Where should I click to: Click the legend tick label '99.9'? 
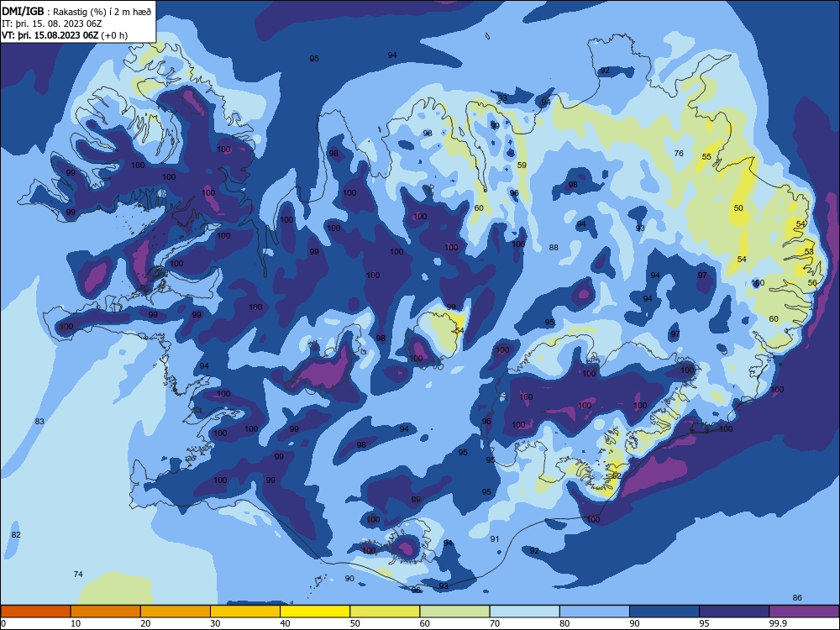tap(779, 623)
